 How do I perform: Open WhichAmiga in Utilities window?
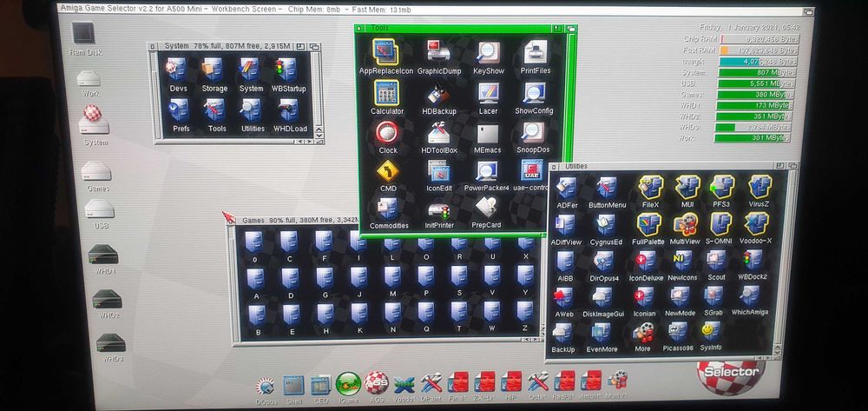click(750, 295)
